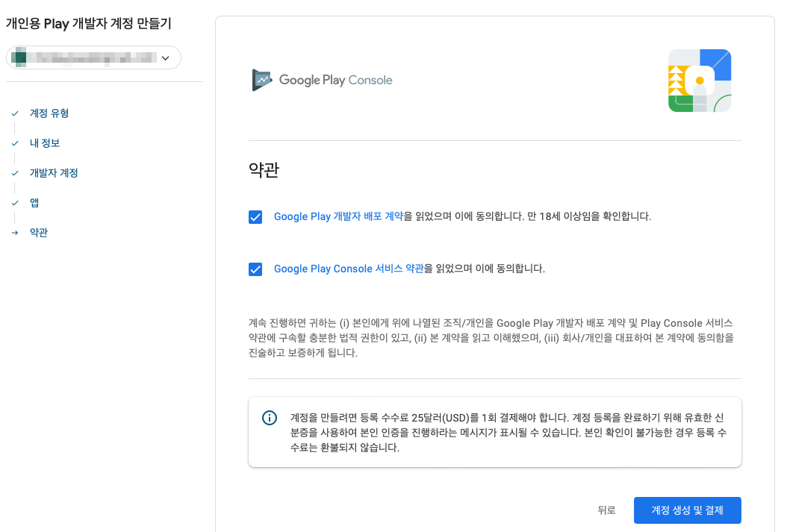Click the 개인용 Play 개발자 계정 만들기 title
Viewport: 787px width, 532px height.
89,24
